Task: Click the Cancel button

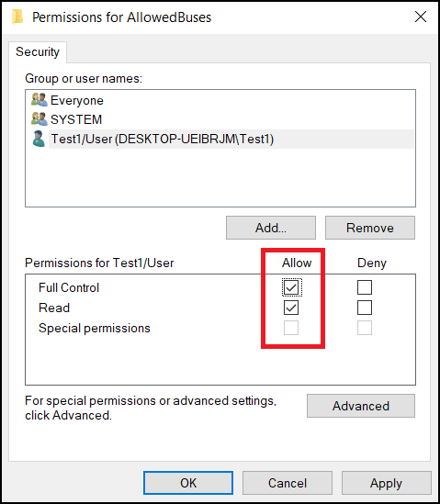Action: 288,483
